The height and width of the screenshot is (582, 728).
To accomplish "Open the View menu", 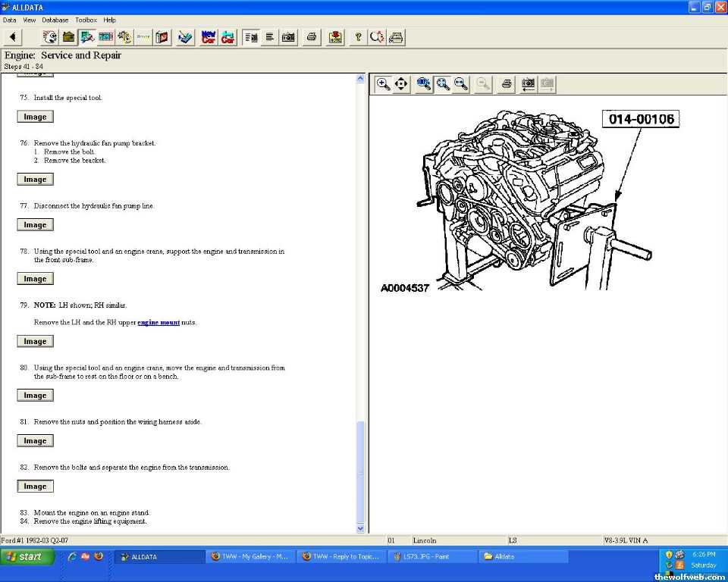I will pyautogui.click(x=30, y=20).
